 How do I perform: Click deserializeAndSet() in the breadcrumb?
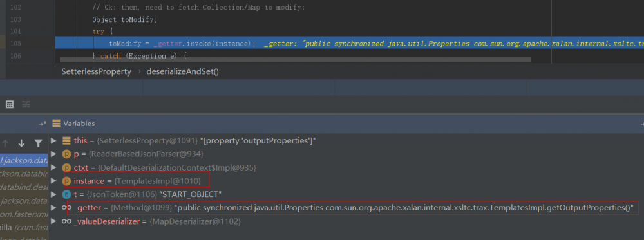tap(183, 72)
